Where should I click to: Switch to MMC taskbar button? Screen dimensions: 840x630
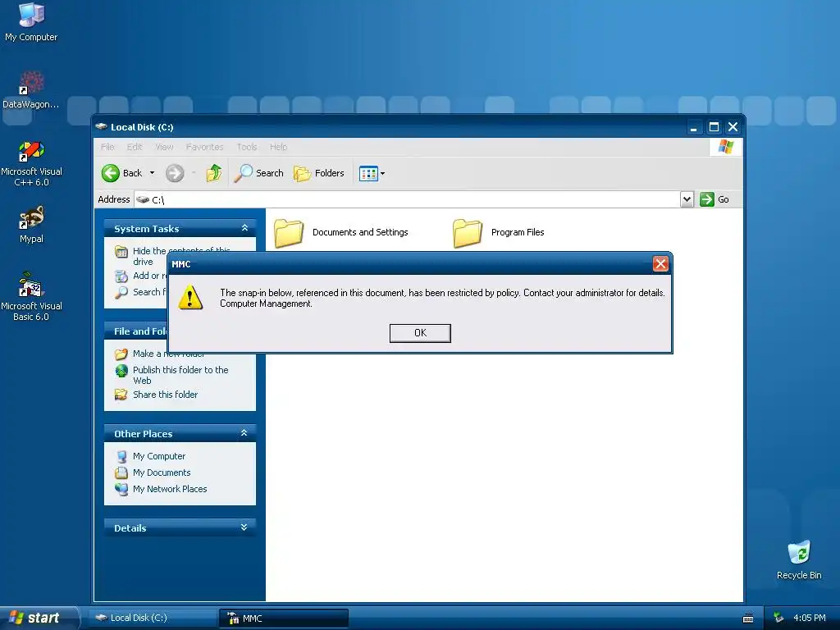click(x=283, y=619)
